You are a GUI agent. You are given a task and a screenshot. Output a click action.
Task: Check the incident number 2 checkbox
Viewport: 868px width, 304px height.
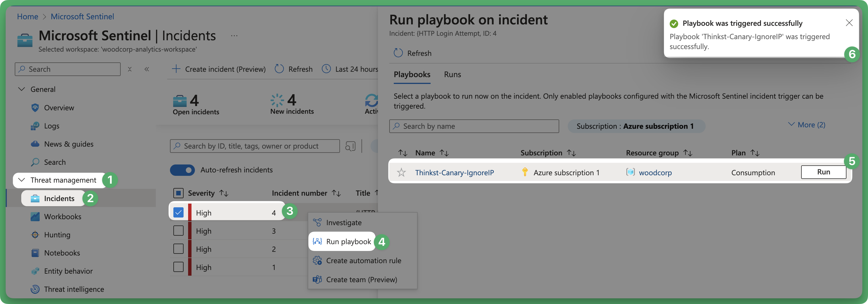tap(178, 249)
